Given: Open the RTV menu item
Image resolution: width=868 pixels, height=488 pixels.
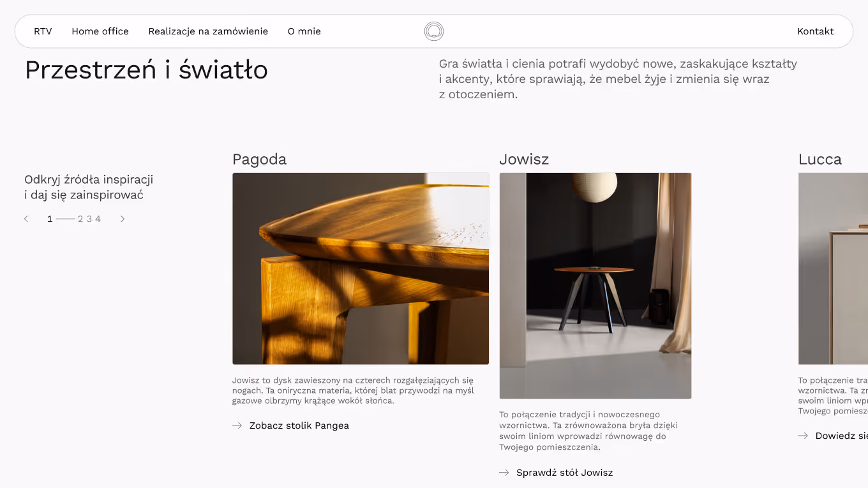Looking at the screenshot, I should pos(43,31).
